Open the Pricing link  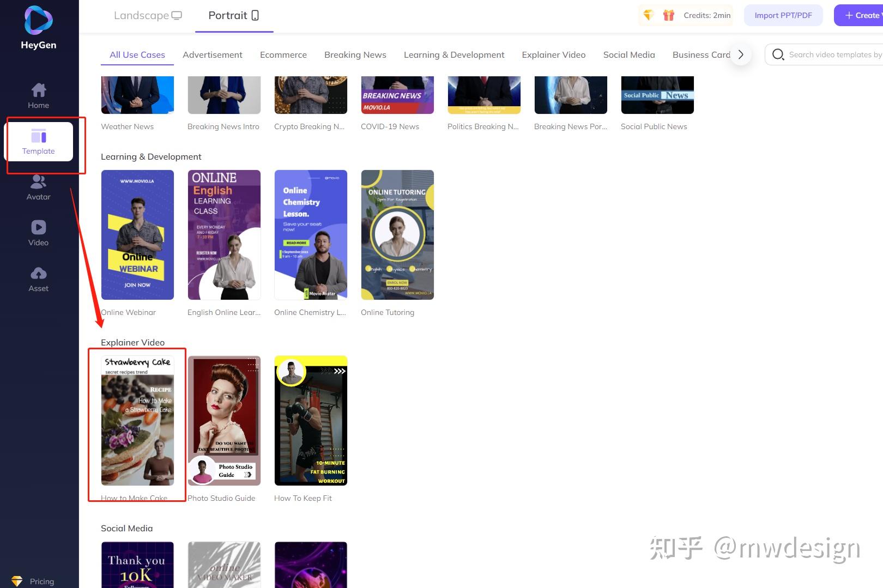tap(41, 581)
